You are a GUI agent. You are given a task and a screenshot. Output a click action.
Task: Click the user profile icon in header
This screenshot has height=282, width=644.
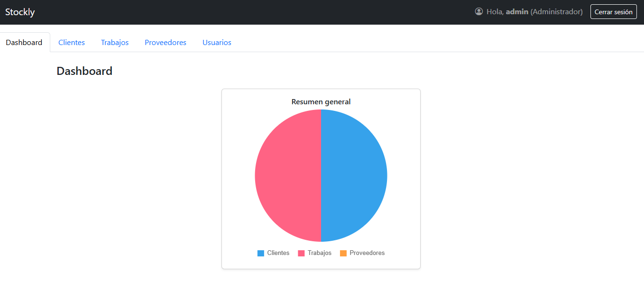point(478,11)
